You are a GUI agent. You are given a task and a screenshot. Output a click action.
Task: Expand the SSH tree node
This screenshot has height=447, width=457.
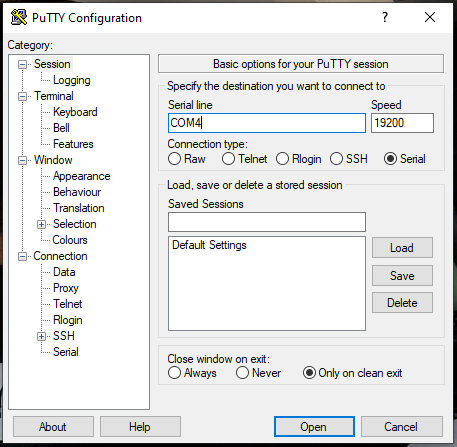[x=42, y=337]
